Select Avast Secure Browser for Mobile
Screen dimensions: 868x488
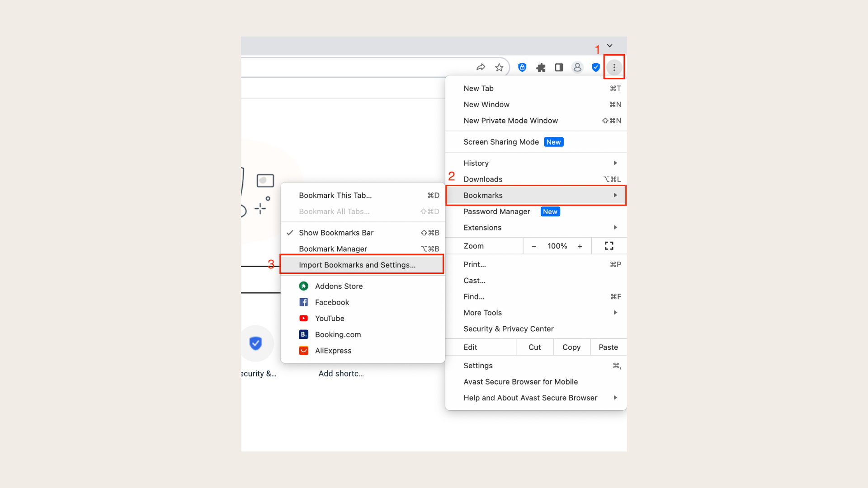point(536,382)
